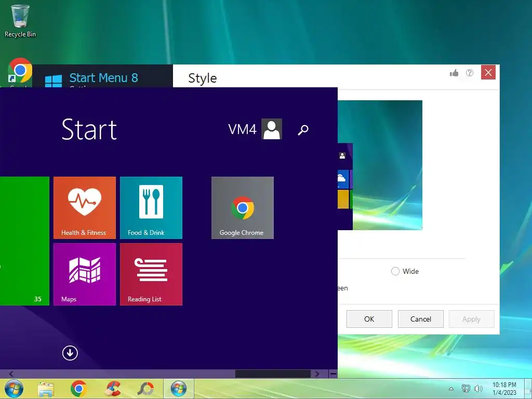The height and width of the screenshot is (399, 532).
Task: Open the Maps tile
Action: pos(85,274)
